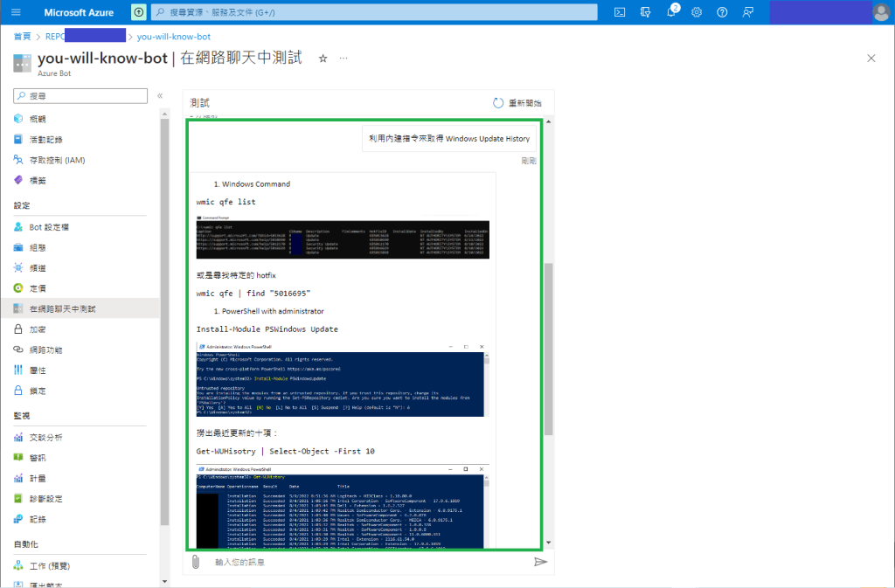Click the chat window vertical scrollbar
This screenshot has height=588, width=895.
tap(548, 349)
